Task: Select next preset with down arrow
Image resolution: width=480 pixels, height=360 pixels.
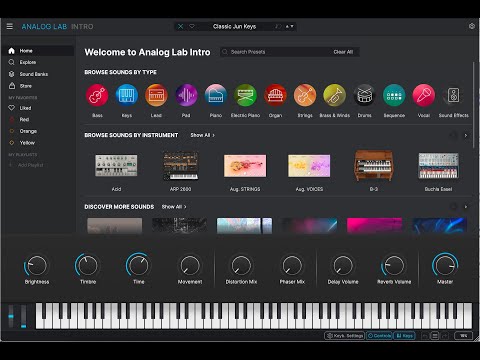Action: pyautogui.click(x=292, y=26)
